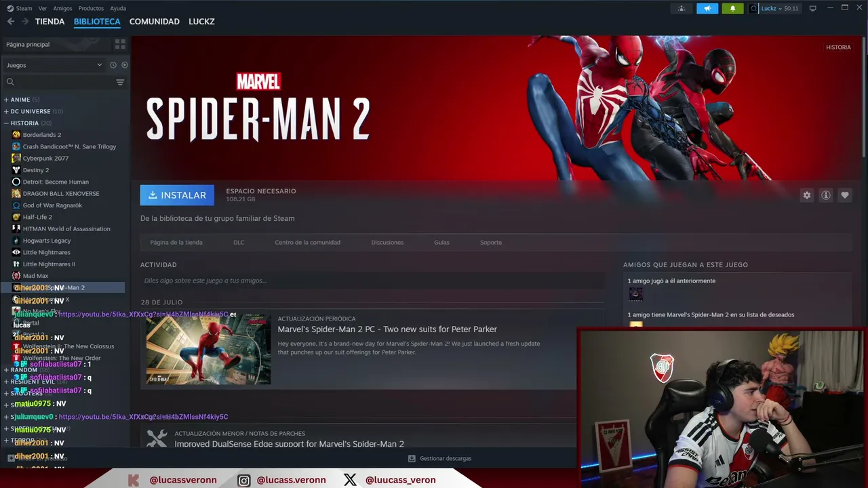868x488 pixels.
Task: Go forward with the navigation forward arrow
Action: [25, 22]
